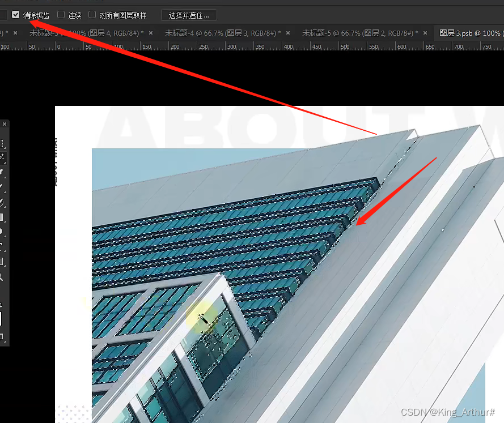Open the 选择并遮住 dialog
This screenshot has height=423, width=504.
(x=189, y=15)
